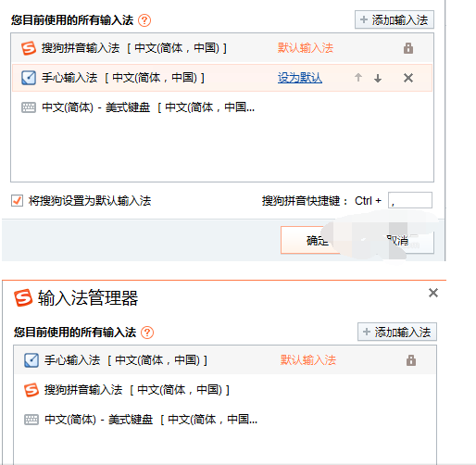
Task: Select the upper 搜狗拼音输入法 row text
Action: (134, 48)
